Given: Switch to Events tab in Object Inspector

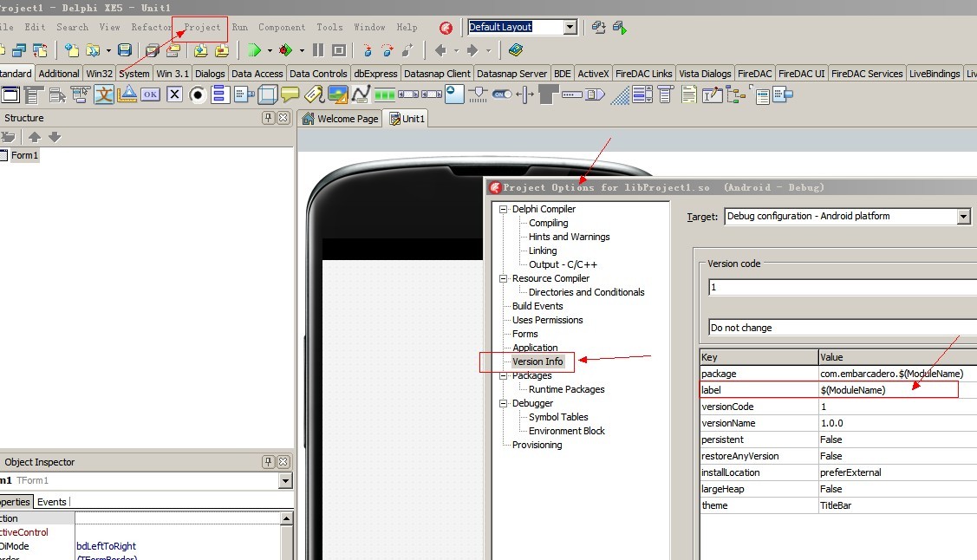Looking at the screenshot, I should coord(52,502).
